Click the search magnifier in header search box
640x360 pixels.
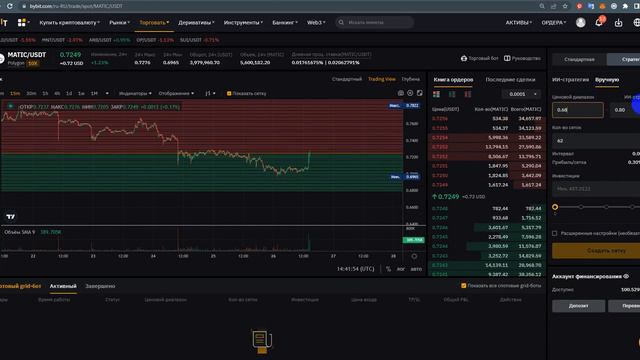point(341,22)
